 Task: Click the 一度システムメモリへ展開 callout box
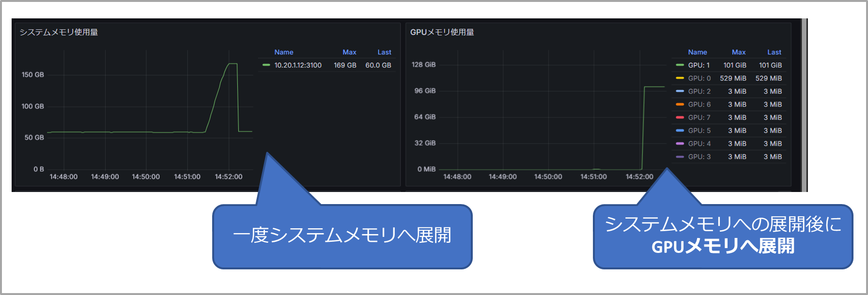pyautogui.click(x=342, y=236)
